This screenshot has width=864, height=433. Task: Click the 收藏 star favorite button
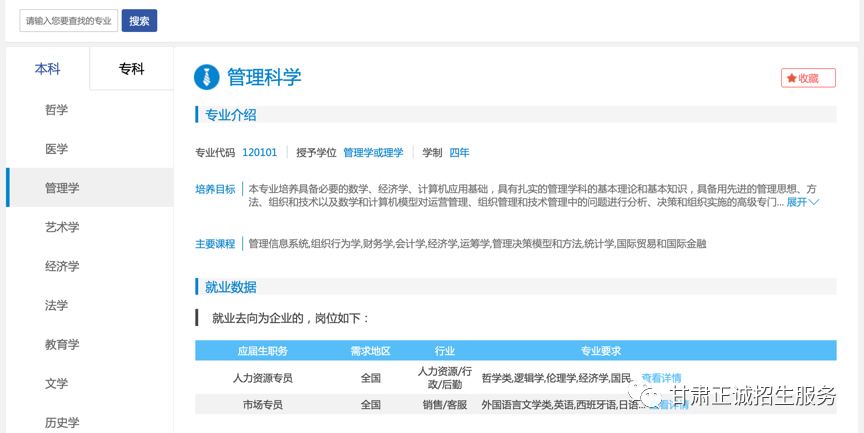[x=808, y=78]
